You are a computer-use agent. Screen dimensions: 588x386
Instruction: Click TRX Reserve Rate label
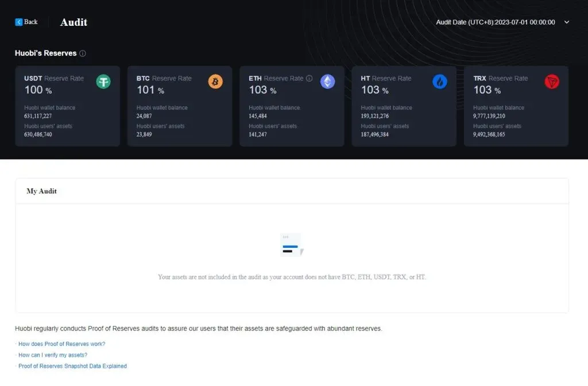501,78
